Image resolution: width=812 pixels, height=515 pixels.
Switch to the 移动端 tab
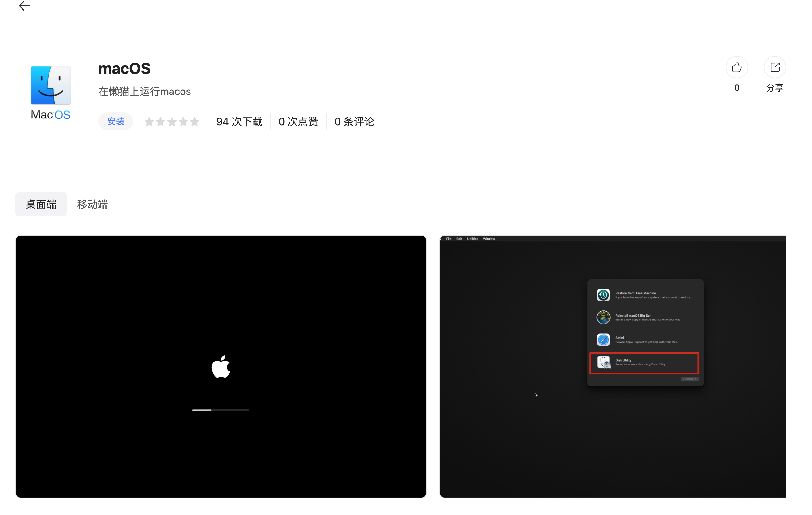click(x=92, y=204)
